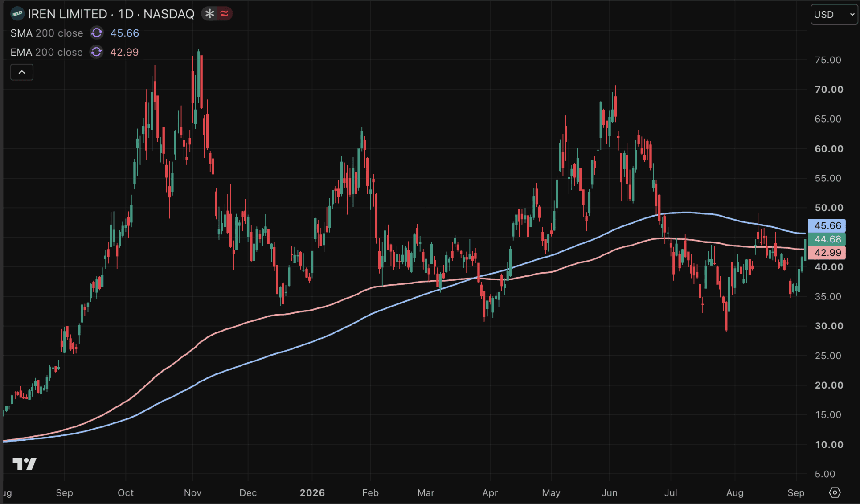The width and height of the screenshot is (860, 504).
Task: Click the 60.00 price axis label
Action: point(829,149)
